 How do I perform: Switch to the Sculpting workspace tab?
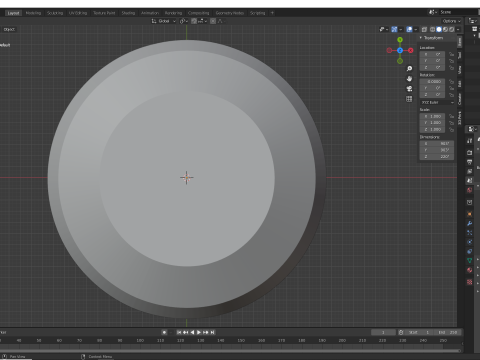pos(55,13)
